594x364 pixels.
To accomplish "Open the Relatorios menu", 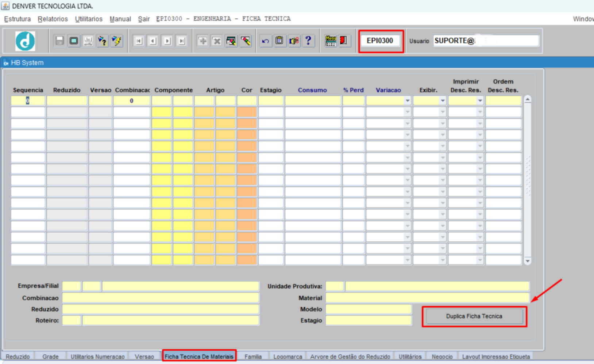I will click(x=53, y=19).
